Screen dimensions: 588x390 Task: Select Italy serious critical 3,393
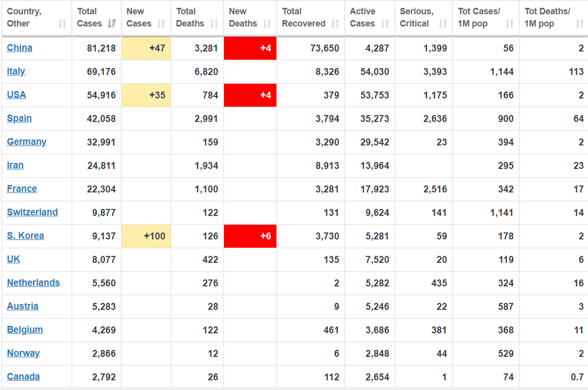pyautogui.click(x=435, y=72)
